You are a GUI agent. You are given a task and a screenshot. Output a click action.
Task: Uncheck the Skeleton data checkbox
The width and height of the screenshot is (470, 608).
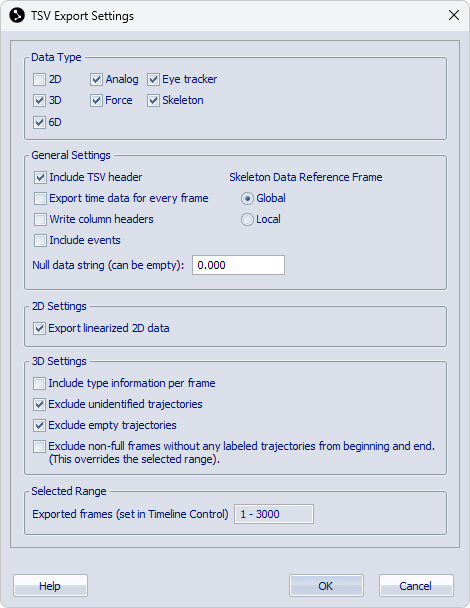click(x=153, y=101)
